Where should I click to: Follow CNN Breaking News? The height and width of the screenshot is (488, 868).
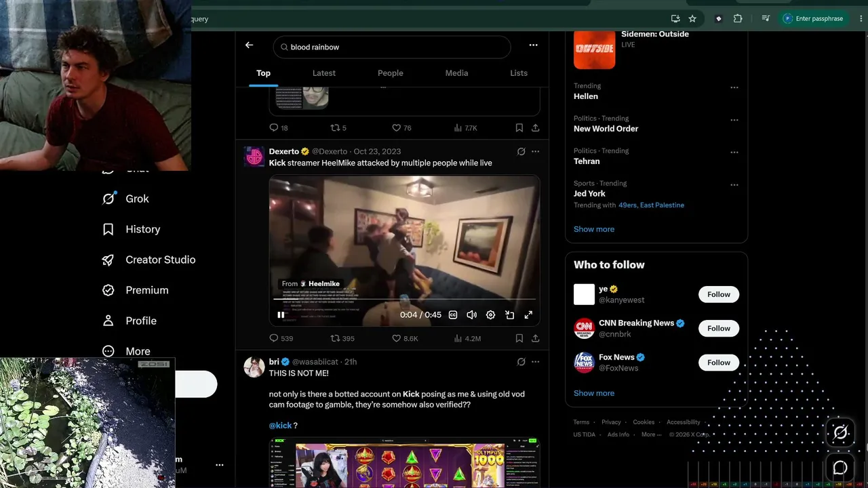tap(719, 328)
